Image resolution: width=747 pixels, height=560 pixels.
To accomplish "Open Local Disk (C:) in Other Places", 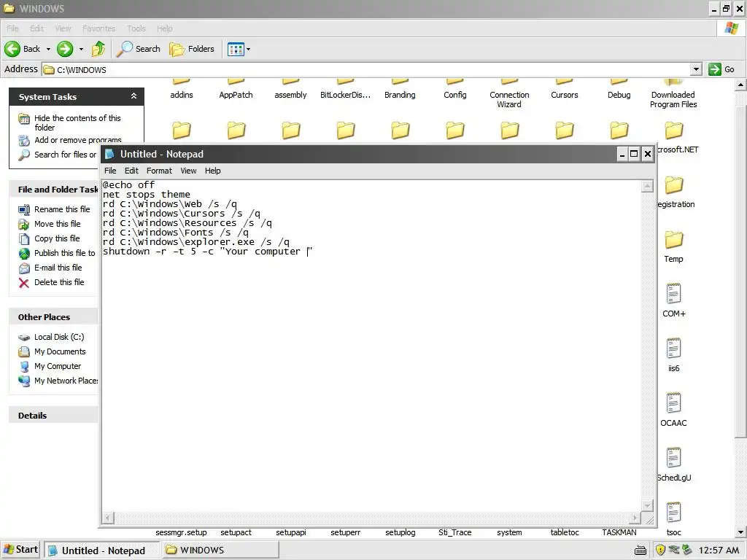I will click(59, 337).
